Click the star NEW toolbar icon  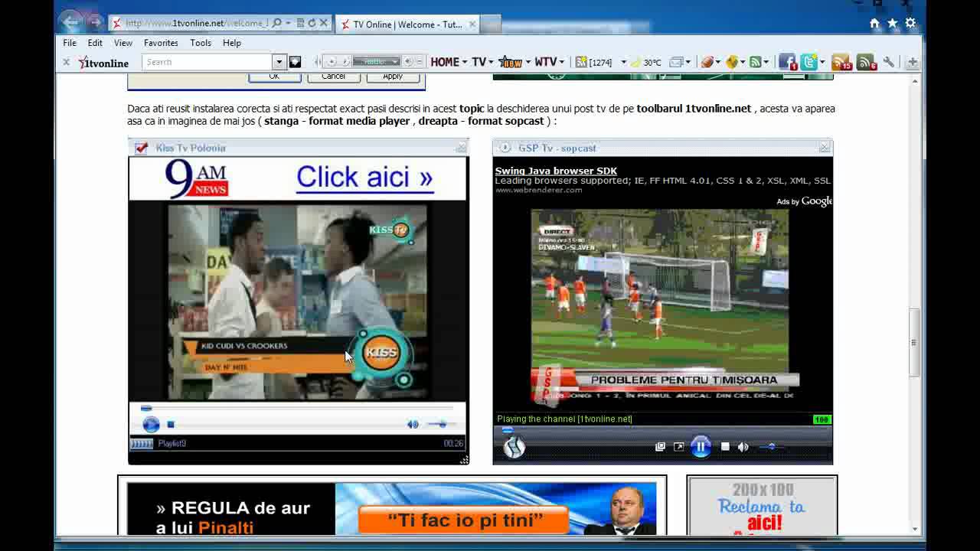click(x=510, y=62)
